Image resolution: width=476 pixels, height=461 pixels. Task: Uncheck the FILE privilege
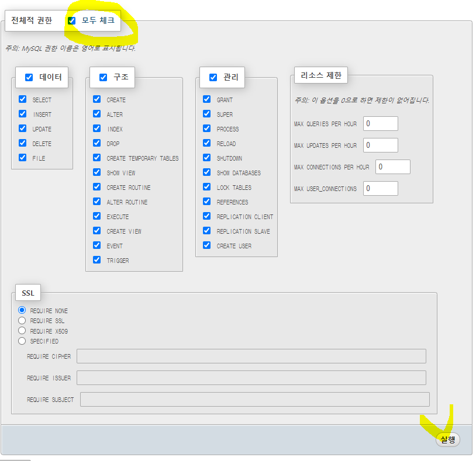click(22, 157)
